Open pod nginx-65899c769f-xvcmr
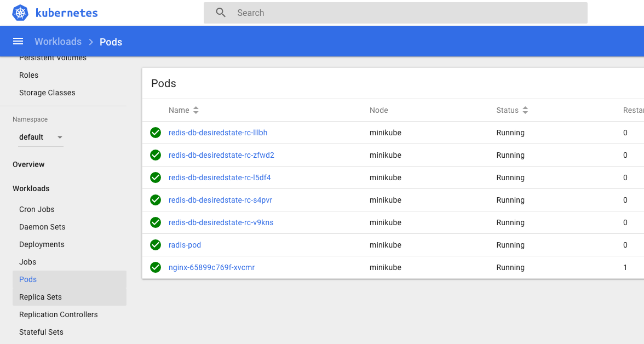The width and height of the screenshot is (644, 344). pos(211,267)
